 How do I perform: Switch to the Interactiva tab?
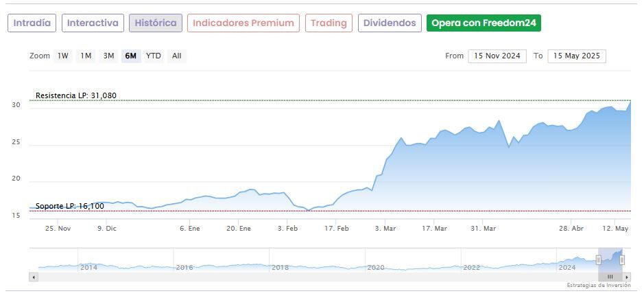(x=93, y=23)
